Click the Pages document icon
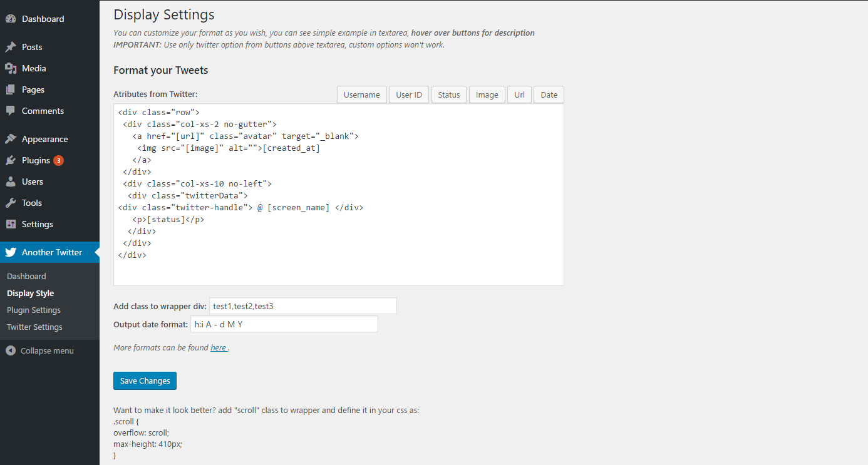This screenshot has height=465, width=868. [11, 89]
